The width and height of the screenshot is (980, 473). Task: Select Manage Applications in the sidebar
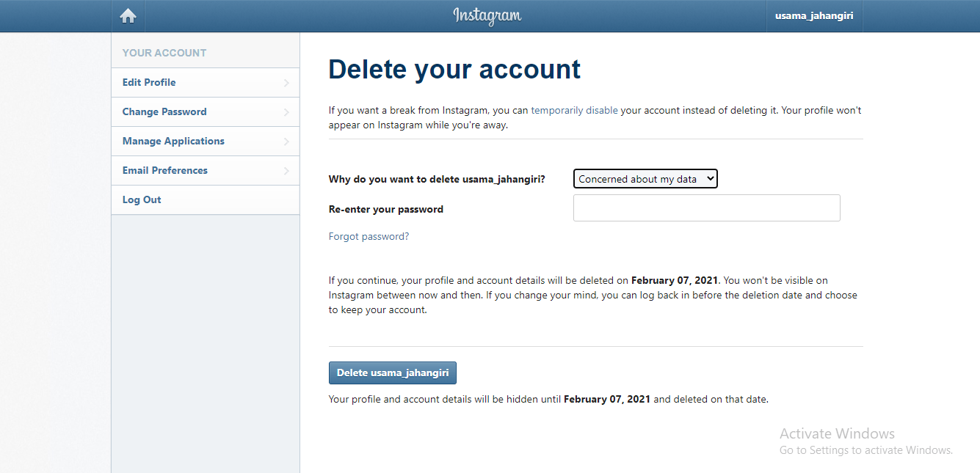(173, 142)
